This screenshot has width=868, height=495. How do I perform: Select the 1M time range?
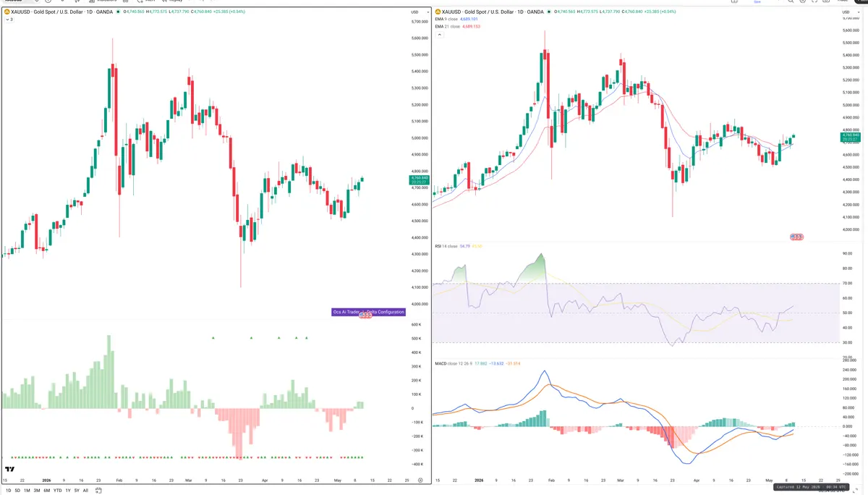point(27,490)
